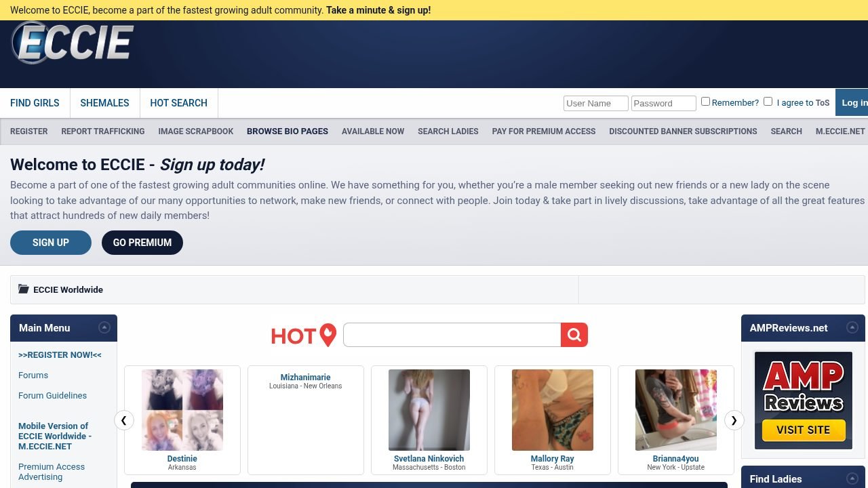Focus the User Name field
Screen dimensions: 868x488
coord(596,103)
